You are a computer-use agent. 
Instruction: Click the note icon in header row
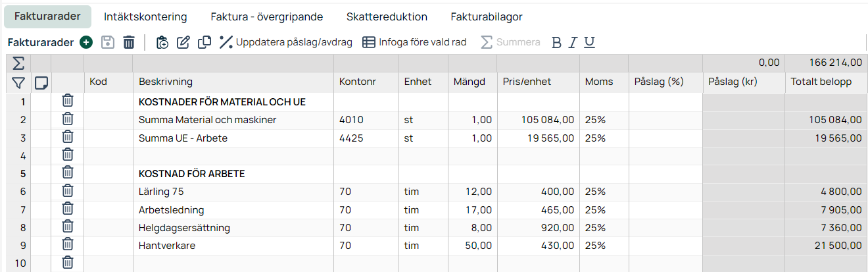(x=41, y=82)
